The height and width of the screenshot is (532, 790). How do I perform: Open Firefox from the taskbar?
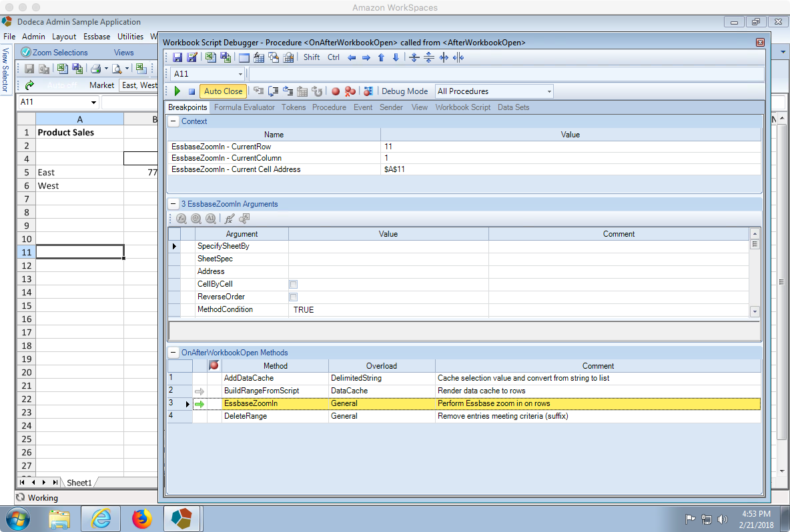pos(141,519)
